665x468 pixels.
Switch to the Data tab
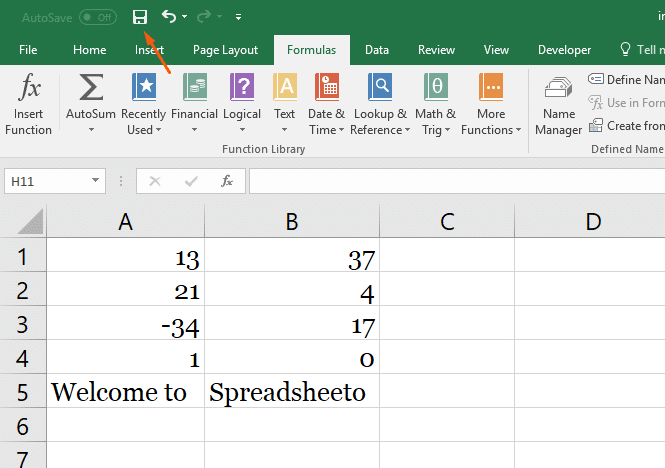point(377,50)
